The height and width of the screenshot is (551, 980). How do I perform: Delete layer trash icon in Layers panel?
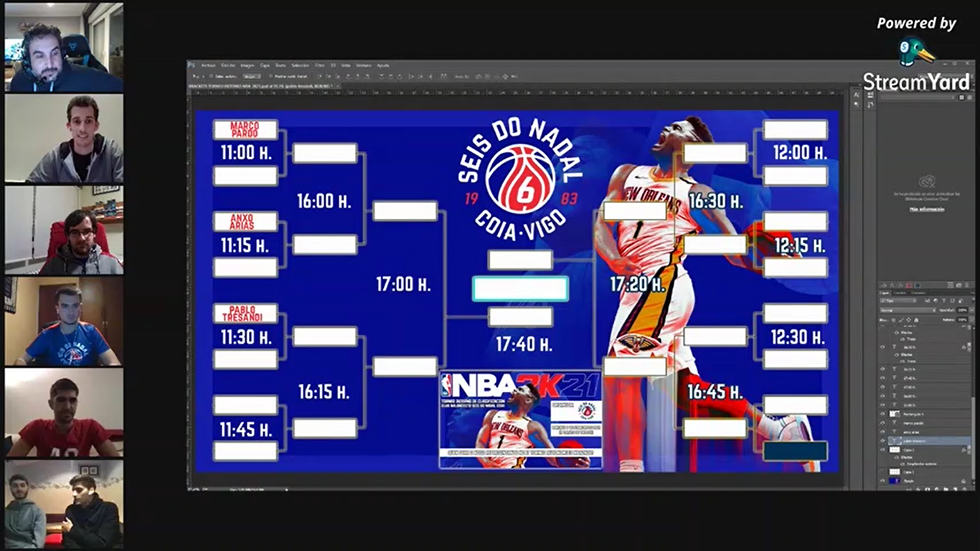coord(963,489)
